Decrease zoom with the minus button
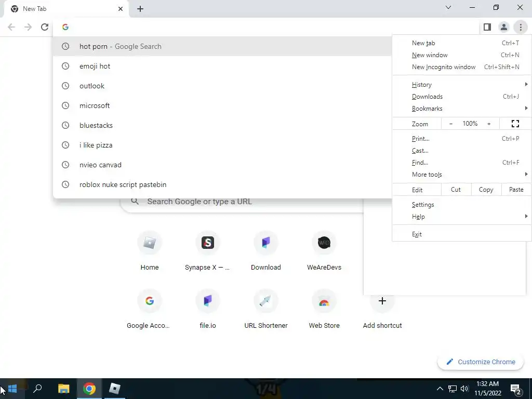This screenshot has width=532, height=399. pos(451,124)
